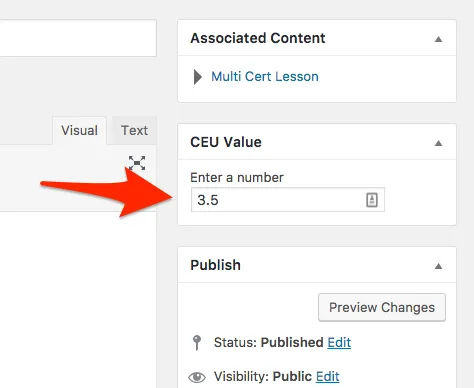Screen dimensions: 474x388
Task: Collapse the Associated Content panel arrow
Action: 439,39
